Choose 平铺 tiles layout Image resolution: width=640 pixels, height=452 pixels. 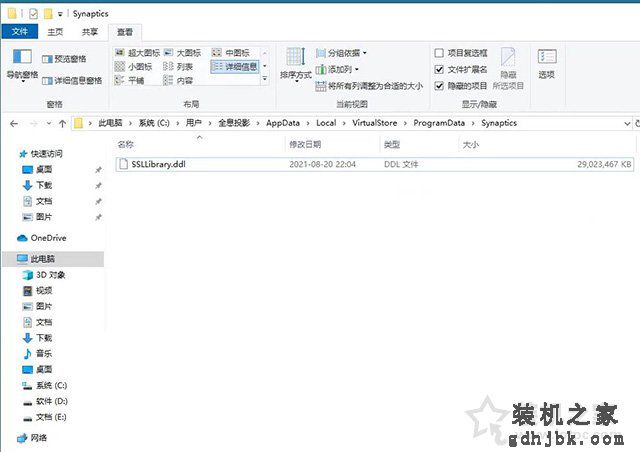(129, 80)
